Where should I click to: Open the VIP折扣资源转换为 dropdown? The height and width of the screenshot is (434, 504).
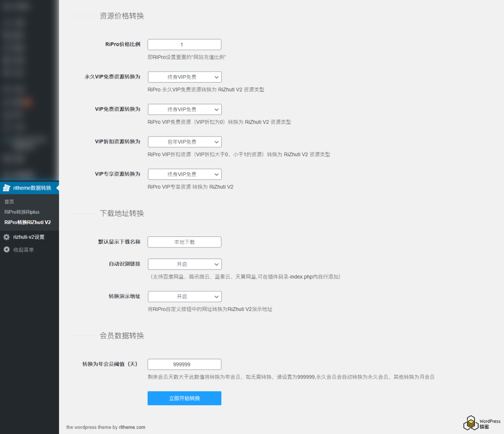tap(185, 142)
